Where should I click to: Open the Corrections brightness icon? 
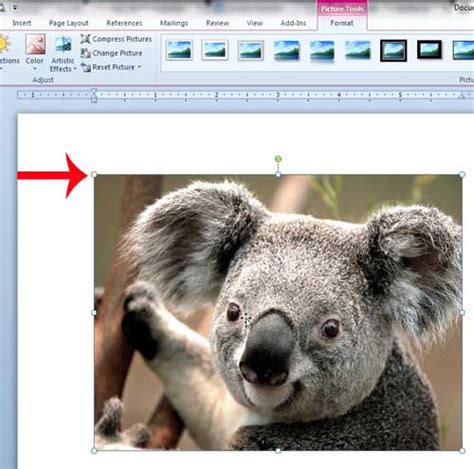coord(4,44)
